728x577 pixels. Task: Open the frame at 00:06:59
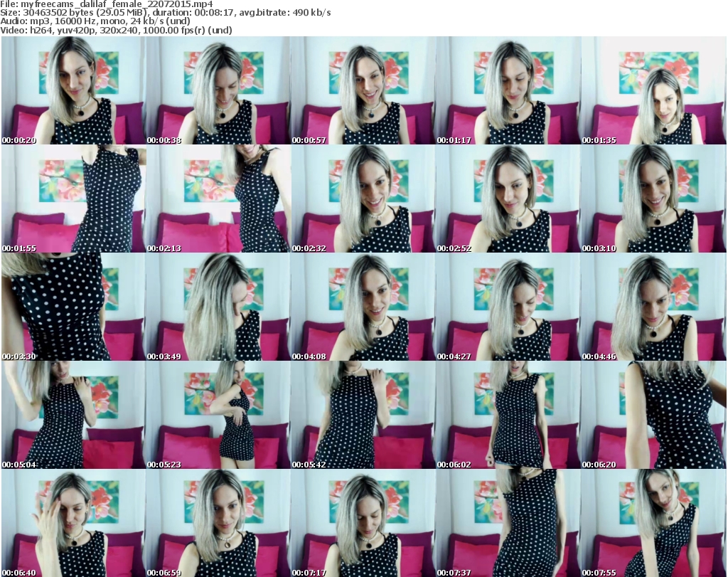pyautogui.click(x=218, y=523)
